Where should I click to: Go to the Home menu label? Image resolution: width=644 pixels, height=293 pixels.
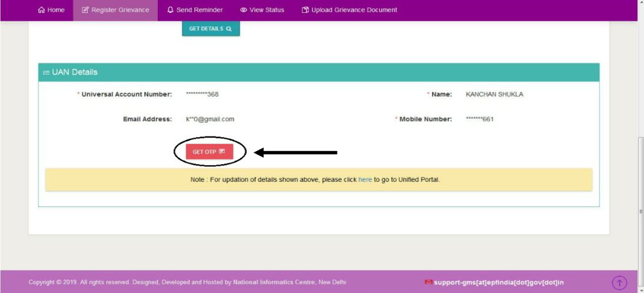click(56, 10)
